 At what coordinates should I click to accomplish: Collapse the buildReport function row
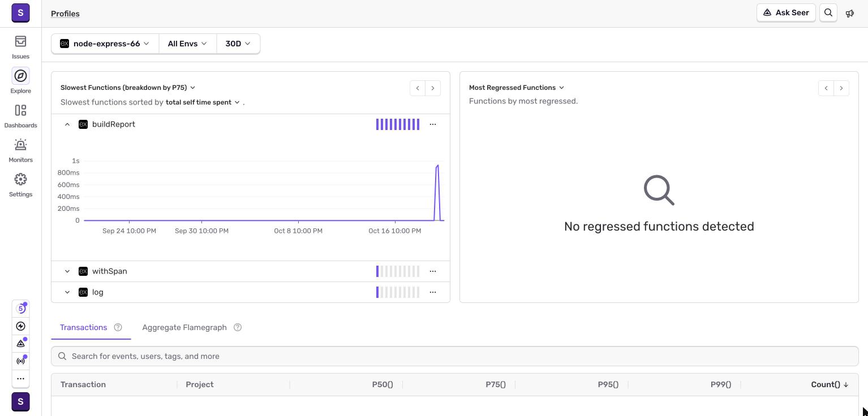click(x=67, y=124)
